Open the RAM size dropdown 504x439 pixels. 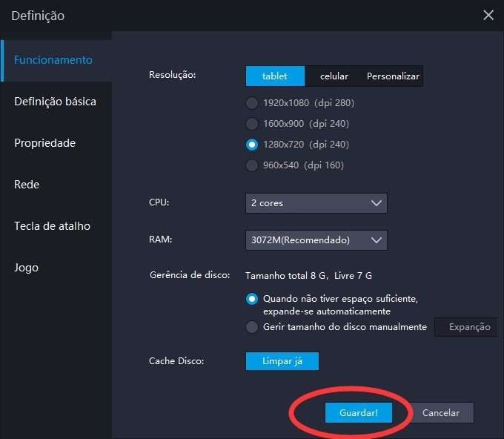[316, 240]
